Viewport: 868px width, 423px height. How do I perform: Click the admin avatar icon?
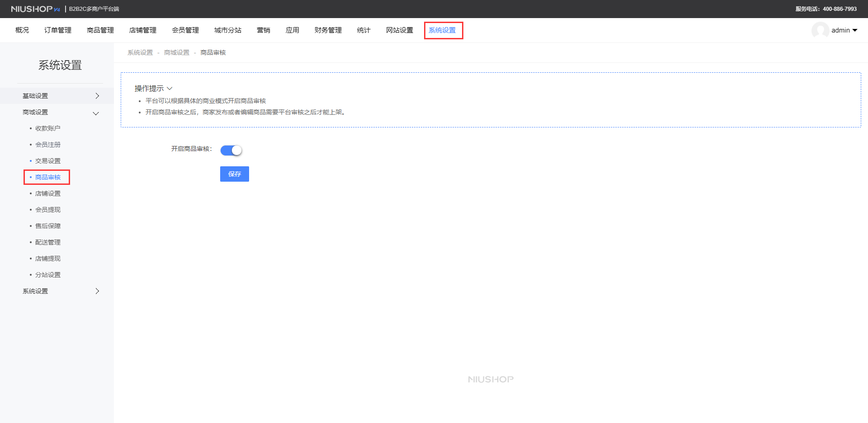(x=820, y=30)
